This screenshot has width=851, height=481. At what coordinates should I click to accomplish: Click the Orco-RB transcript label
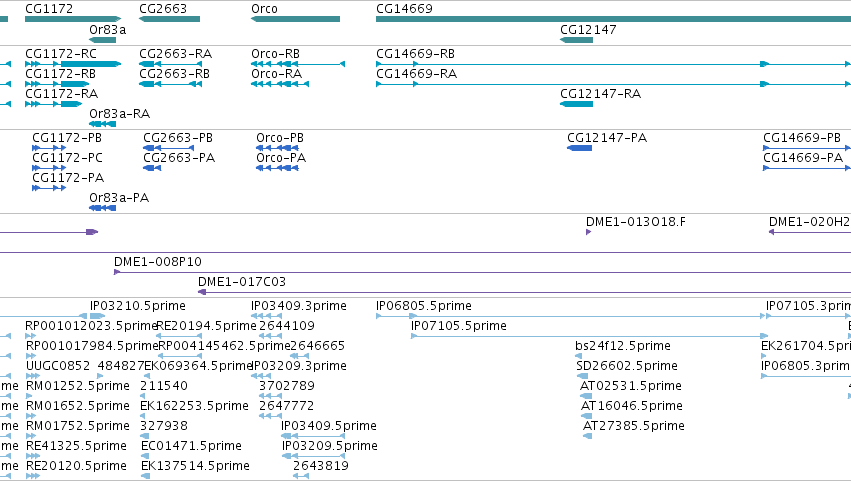click(275, 54)
